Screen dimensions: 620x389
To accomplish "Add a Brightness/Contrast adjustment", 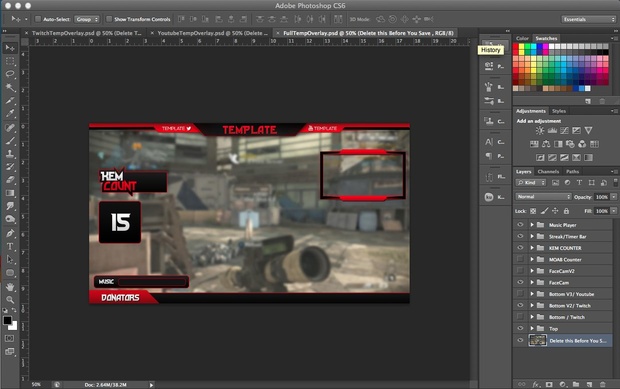I will 540,130.
